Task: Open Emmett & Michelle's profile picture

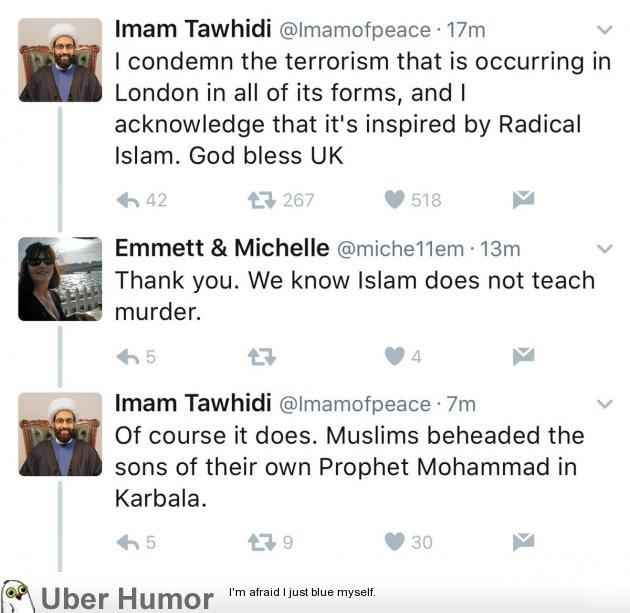Action: point(60,279)
